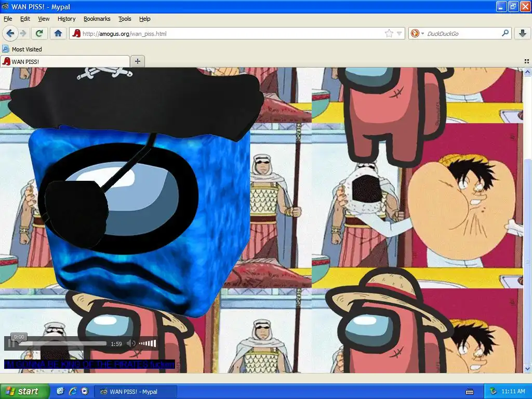Open the Home page button
The width and height of the screenshot is (532, 399).
tap(58, 33)
